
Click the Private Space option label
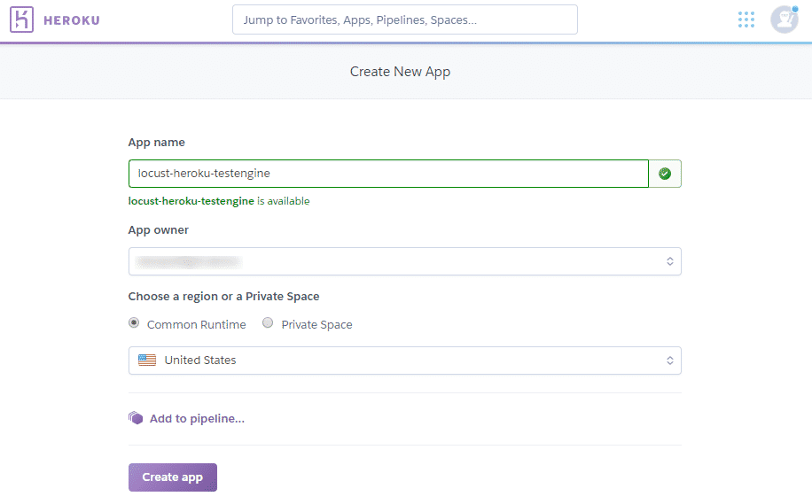316,325
